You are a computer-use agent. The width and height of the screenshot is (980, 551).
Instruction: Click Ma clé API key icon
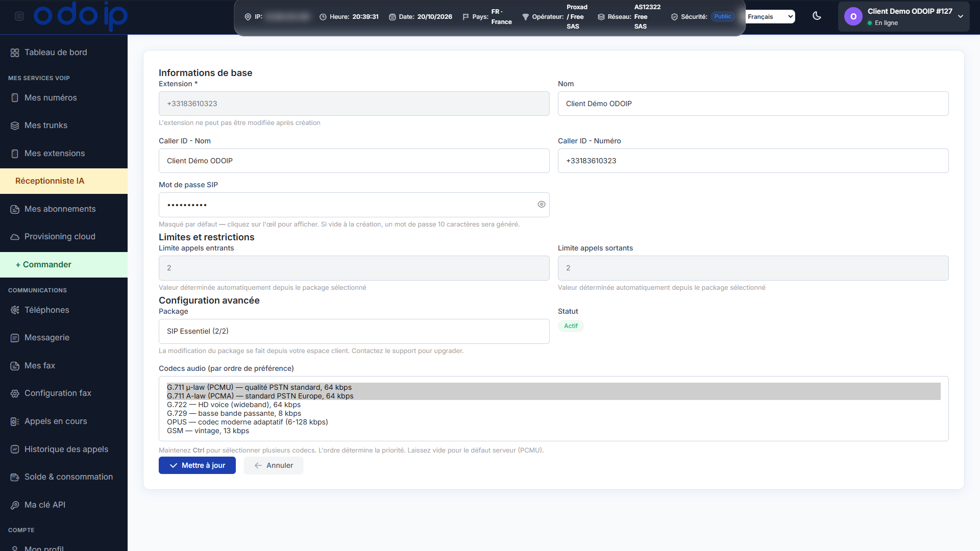click(15, 505)
